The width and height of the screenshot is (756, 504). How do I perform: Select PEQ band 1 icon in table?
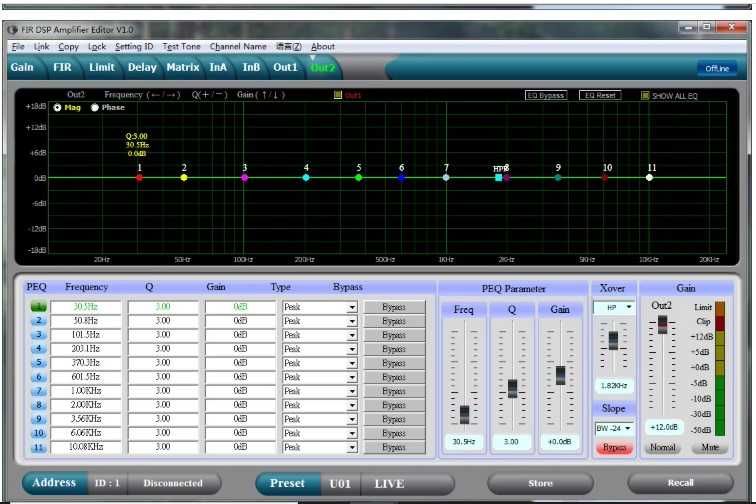click(x=38, y=307)
